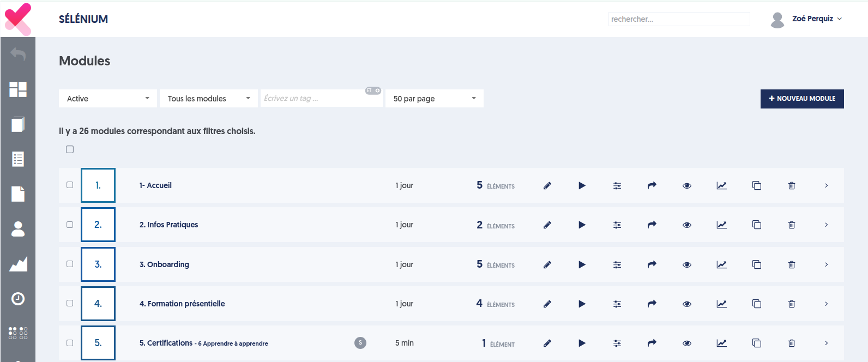This screenshot has height=362, width=868.
Task: Check the 4. Formation présentielle checkbox
Action: coord(70,303)
